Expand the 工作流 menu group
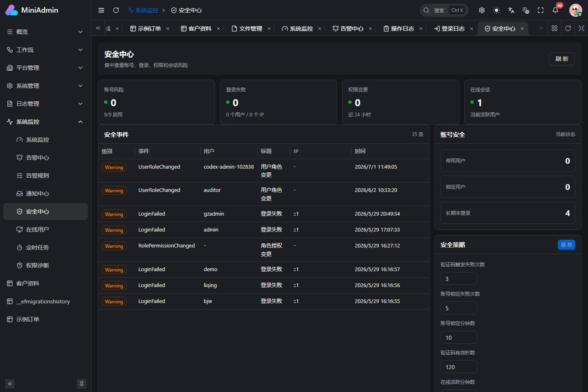The height and width of the screenshot is (392, 588). 45,50
